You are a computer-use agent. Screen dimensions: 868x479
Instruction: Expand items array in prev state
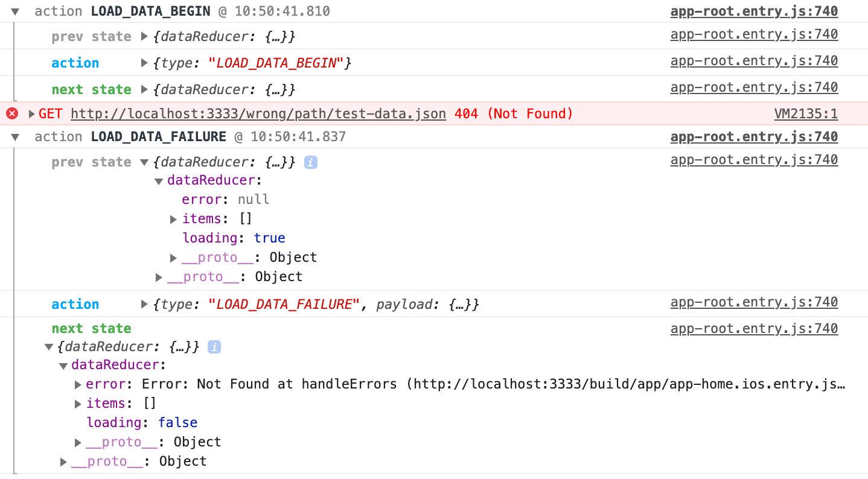pyautogui.click(x=174, y=219)
